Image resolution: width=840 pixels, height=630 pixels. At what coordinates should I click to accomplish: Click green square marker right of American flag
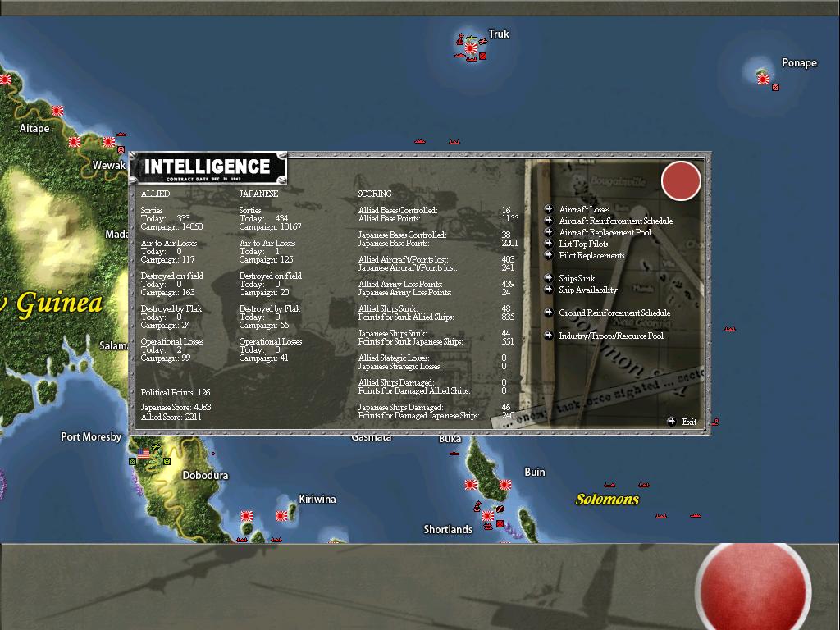coord(167,461)
